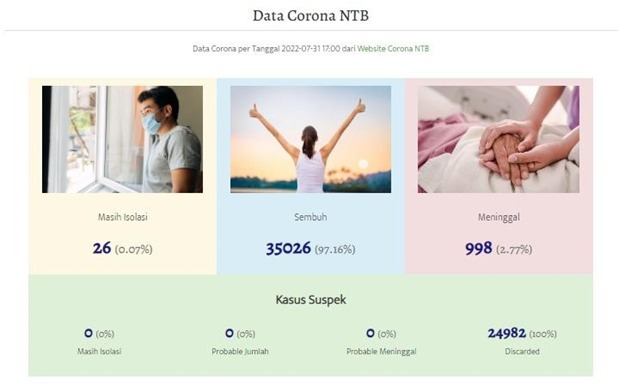
Task: Click the 998 deaths count
Action: (478, 248)
